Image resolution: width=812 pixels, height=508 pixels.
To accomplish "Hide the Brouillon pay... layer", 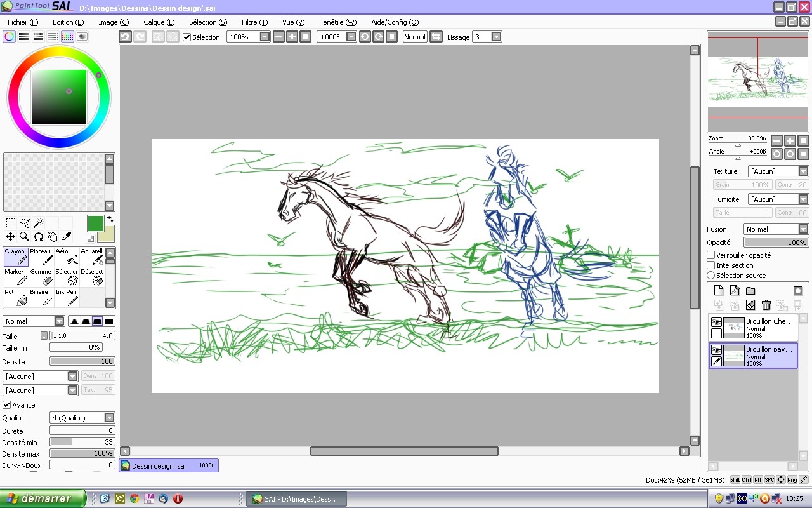I will 716,350.
